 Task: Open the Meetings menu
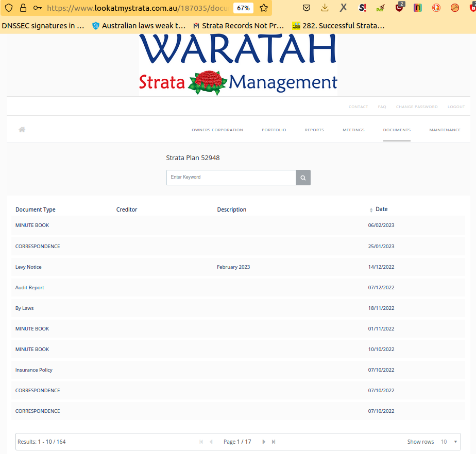coord(353,130)
